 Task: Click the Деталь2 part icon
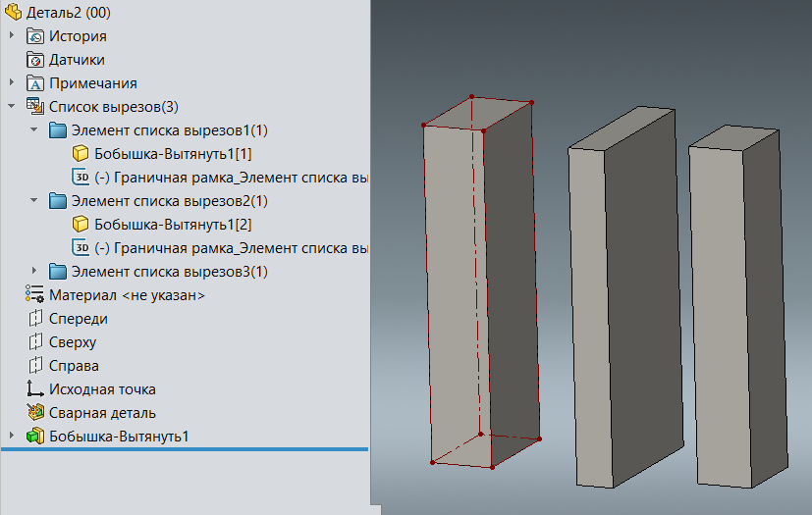pos(13,12)
